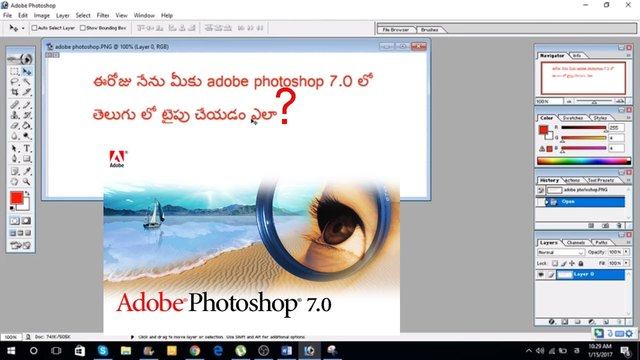Enable Auto Select Layer checkbox
This screenshot has height=360, width=640.
pos(34,28)
